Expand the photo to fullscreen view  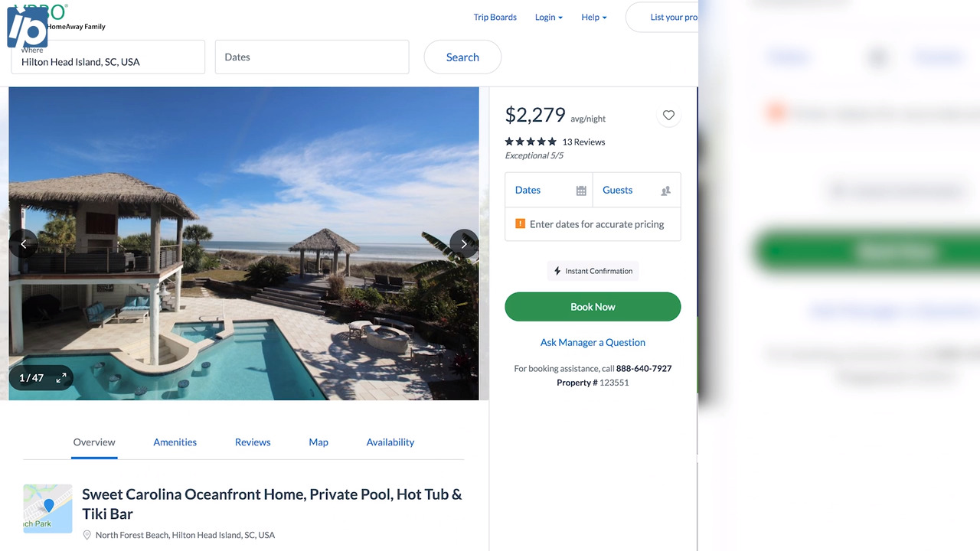(x=61, y=377)
